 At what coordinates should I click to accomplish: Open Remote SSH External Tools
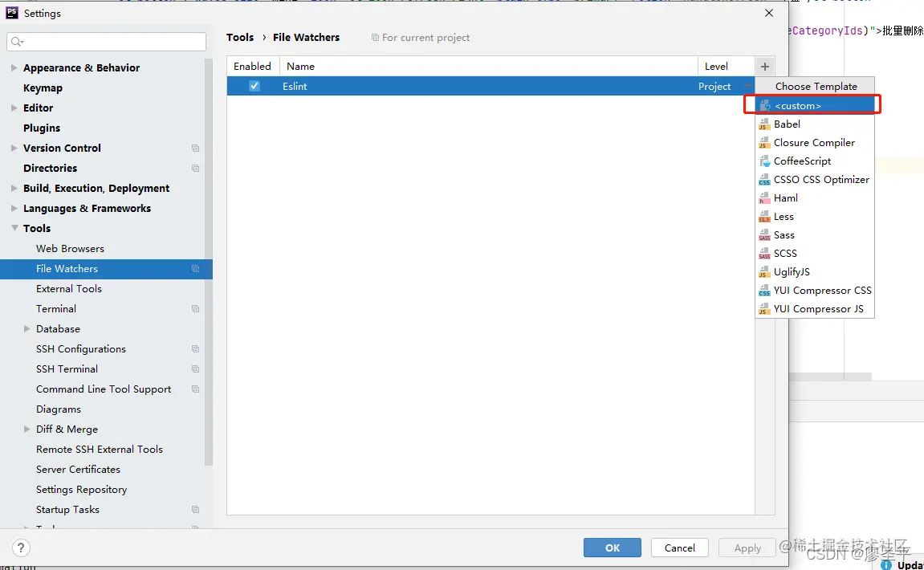[x=100, y=449]
